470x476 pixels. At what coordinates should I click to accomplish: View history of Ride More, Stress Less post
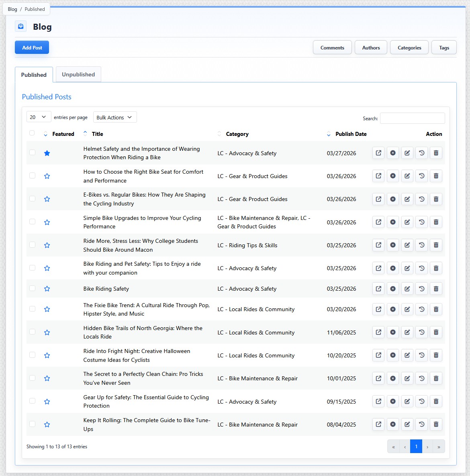422,245
